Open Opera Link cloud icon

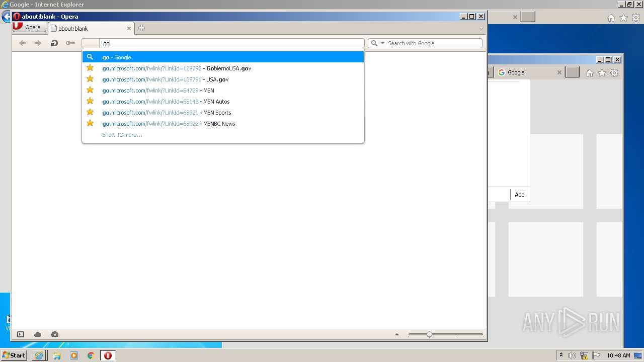pos(38,334)
